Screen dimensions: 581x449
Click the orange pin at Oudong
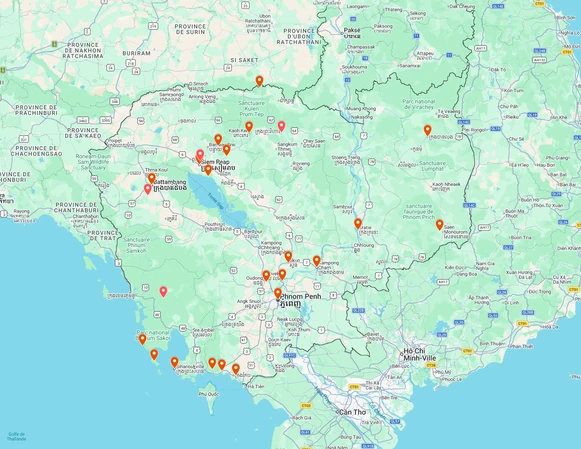click(x=266, y=275)
